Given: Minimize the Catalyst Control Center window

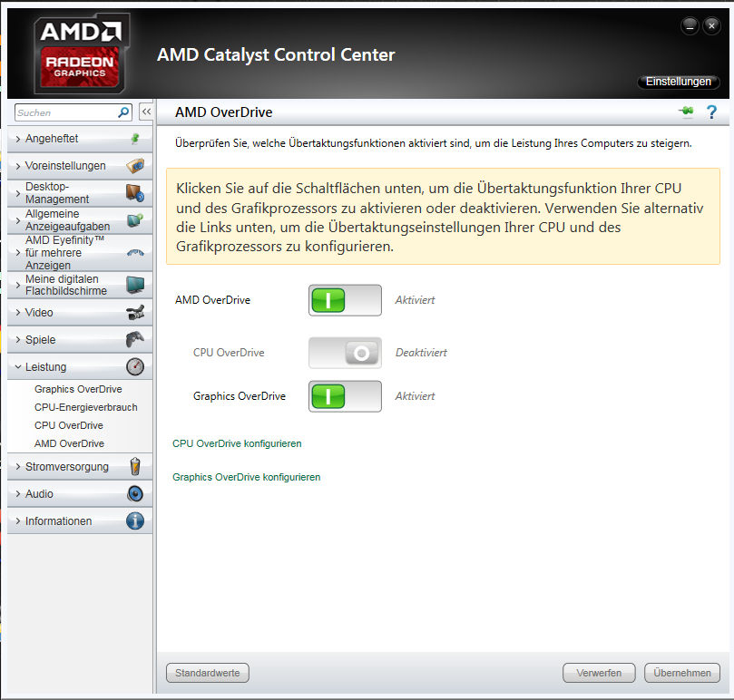Looking at the screenshot, I should pos(690,25).
